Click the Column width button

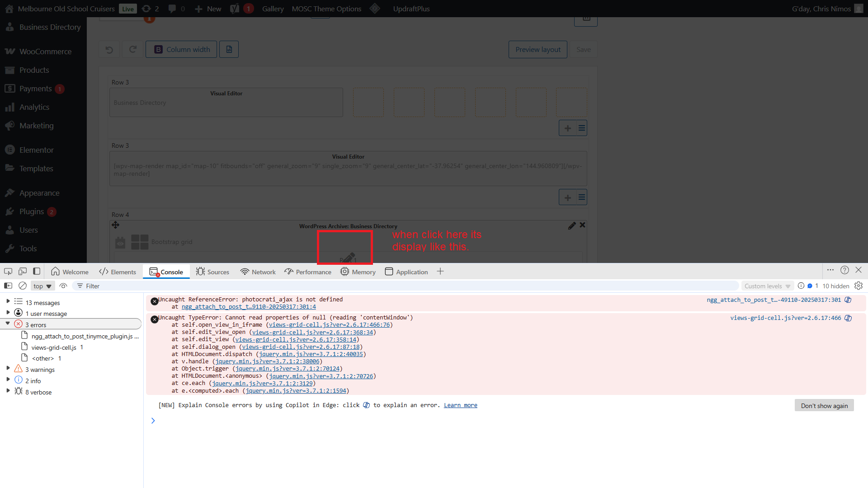(x=181, y=50)
